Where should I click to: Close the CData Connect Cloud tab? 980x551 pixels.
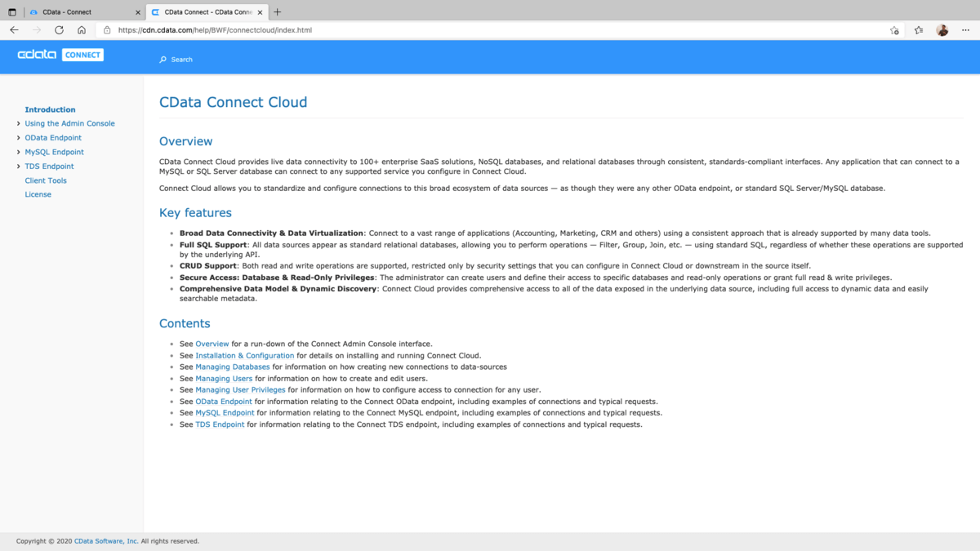[260, 12]
